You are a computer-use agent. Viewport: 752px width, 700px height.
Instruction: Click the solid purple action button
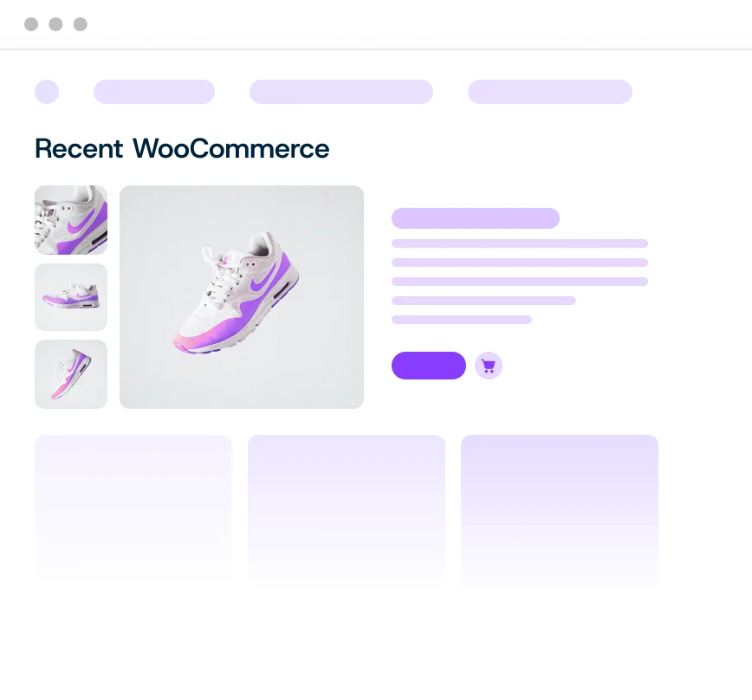[x=429, y=366]
